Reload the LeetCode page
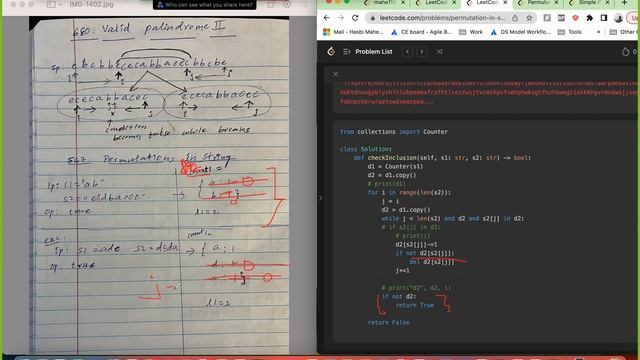Viewport: 640px width, 360px height. click(x=355, y=18)
